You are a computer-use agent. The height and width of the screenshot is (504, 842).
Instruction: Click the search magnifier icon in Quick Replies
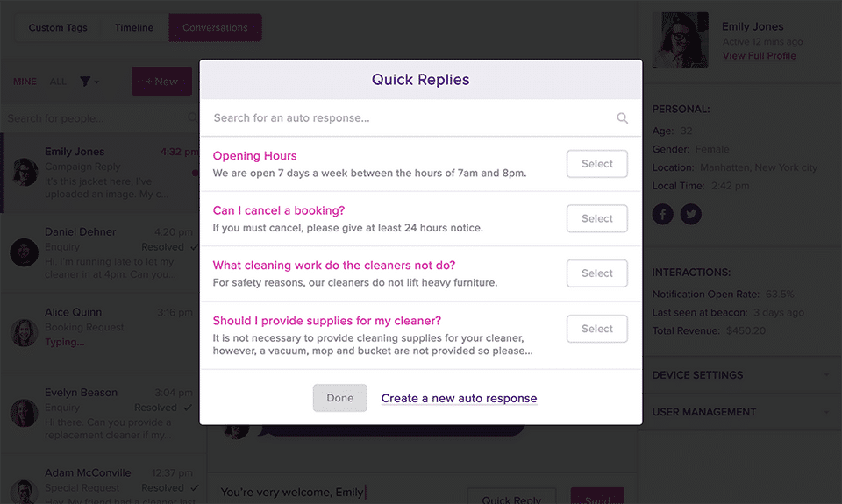click(x=622, y=118)
